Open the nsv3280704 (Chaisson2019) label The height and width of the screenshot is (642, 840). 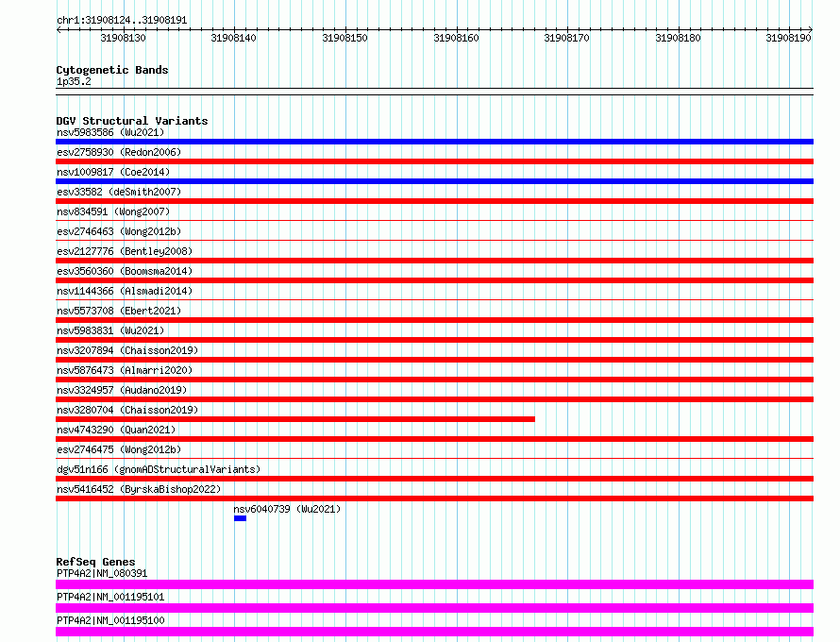127,410
